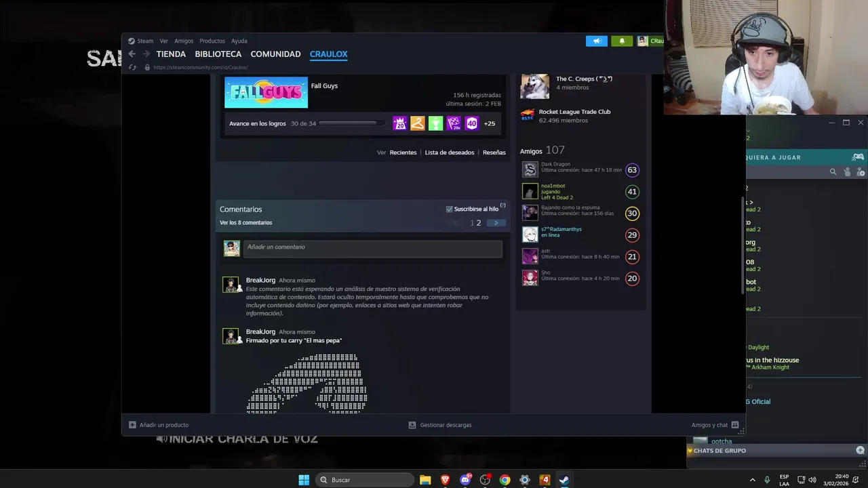Screen dimensions: 868x488
Task: Click the purple 40 achievement badge
Action: click(x=472, y=123)
